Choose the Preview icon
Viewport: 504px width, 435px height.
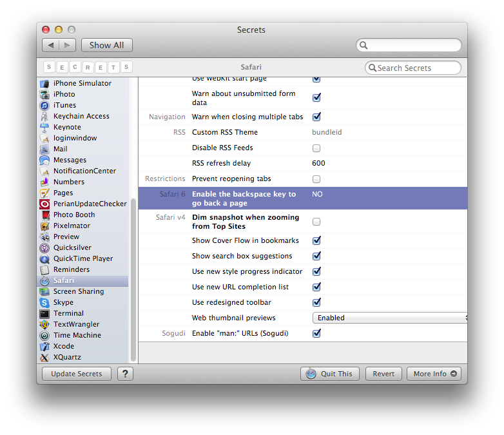[x=44, y=237]
